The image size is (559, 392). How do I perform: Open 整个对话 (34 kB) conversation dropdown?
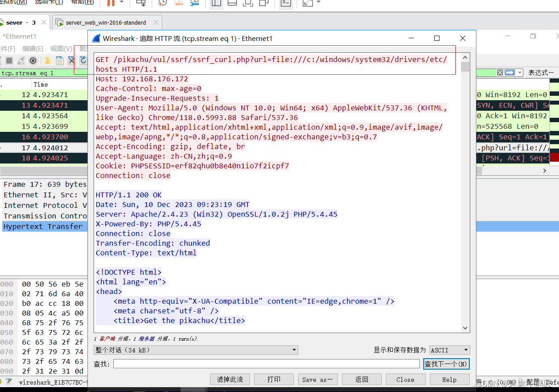(x=196, y=350)
